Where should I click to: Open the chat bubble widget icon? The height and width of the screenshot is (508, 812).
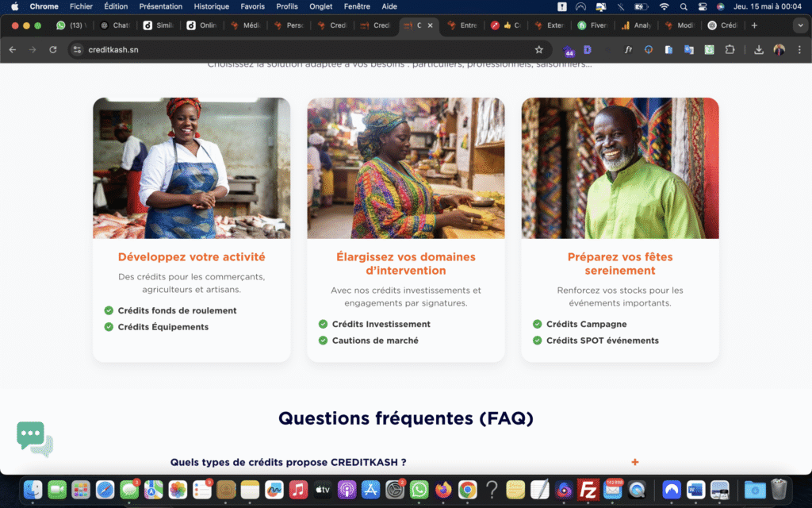[x=34, y=438]
